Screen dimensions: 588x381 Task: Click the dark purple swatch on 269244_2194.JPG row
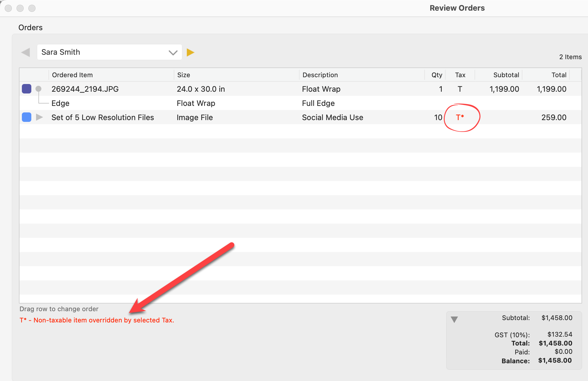(27, 89)
